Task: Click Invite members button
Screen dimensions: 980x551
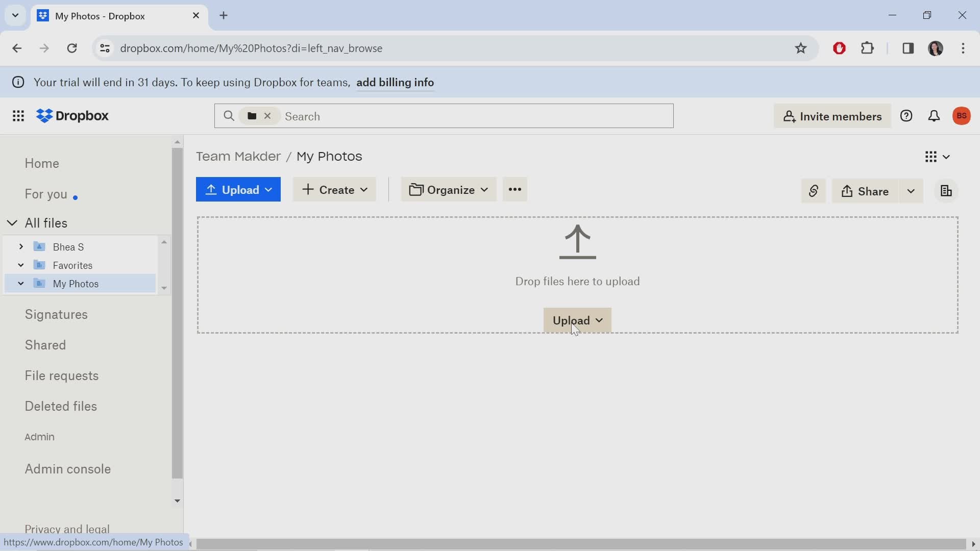Action: pyautogui.click(x=832, y=116)
